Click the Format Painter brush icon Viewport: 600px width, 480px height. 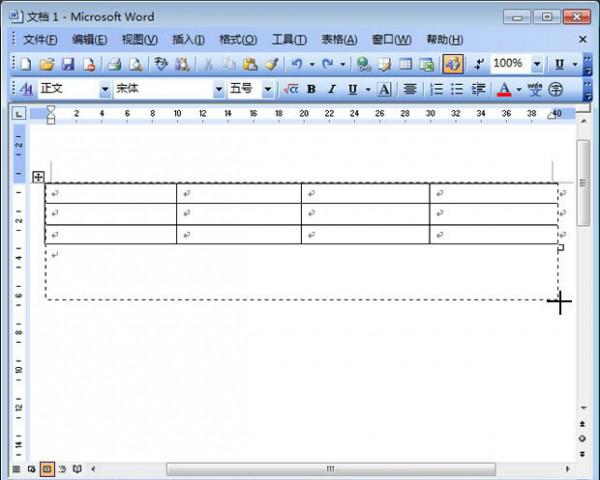(271, 64)
